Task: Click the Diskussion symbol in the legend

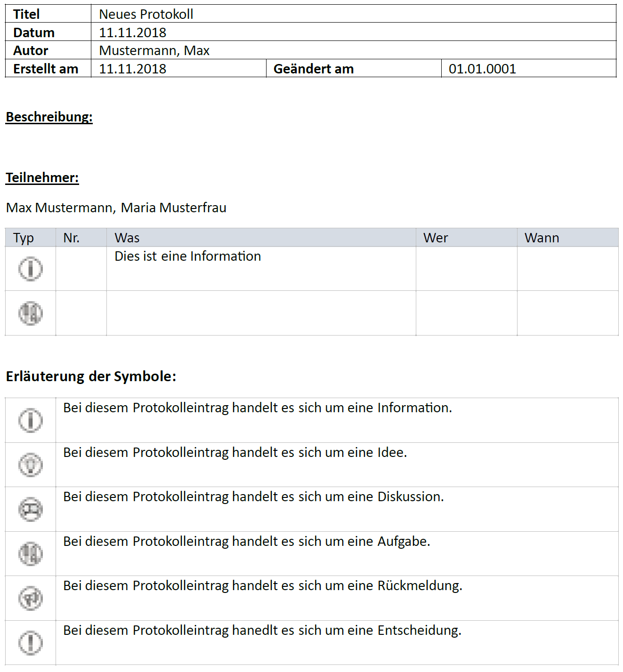Action: pyautogui.click(x=31, y=509)
